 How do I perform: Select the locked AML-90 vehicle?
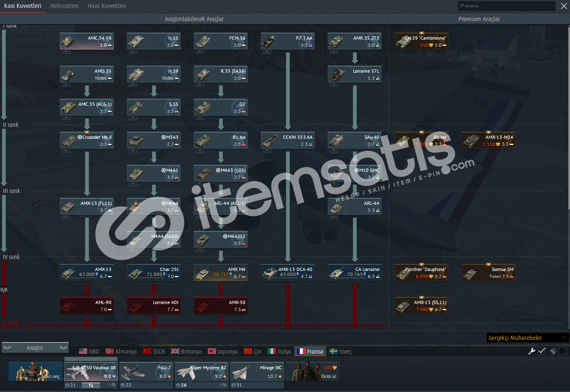(x=87, y=306)
